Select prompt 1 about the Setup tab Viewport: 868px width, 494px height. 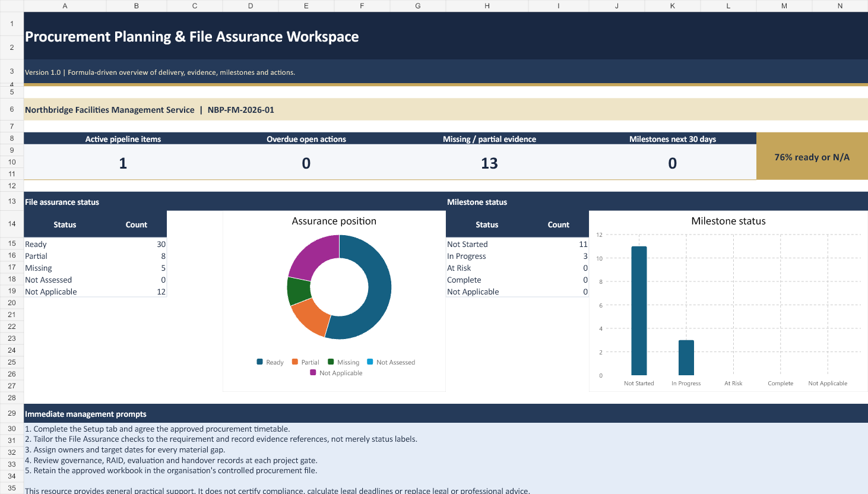coord(157,429)
